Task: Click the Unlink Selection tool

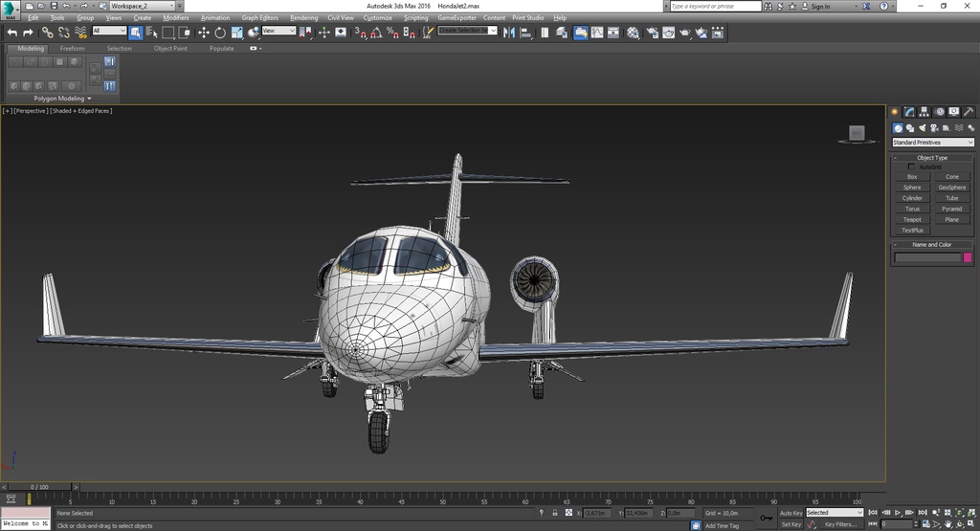Action: 64,33
